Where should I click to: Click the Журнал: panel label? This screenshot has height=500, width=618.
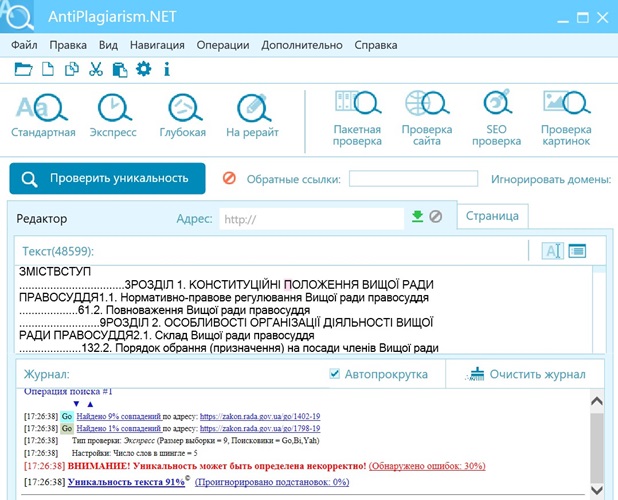47,374
